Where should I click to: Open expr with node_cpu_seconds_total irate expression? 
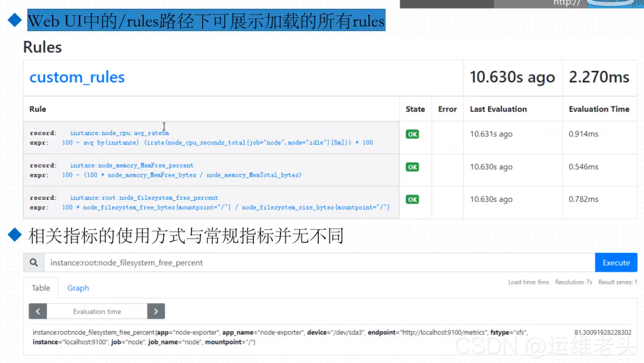click(218, 143)
